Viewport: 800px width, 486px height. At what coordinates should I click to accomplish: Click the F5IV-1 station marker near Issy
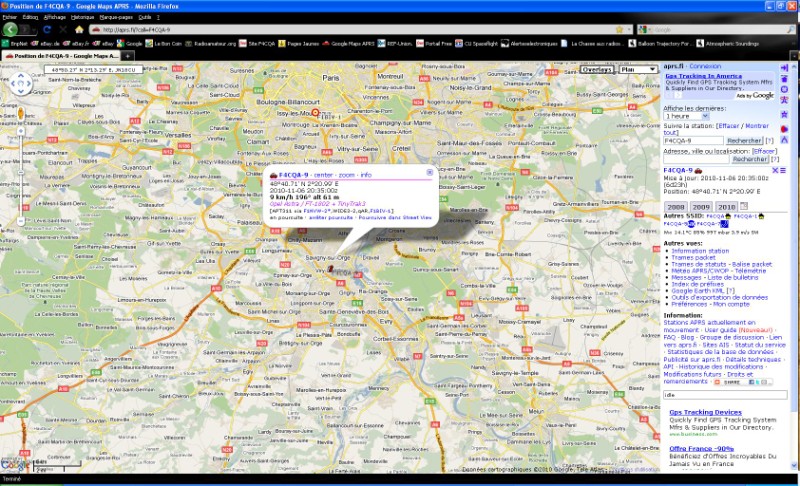(315, 113)
